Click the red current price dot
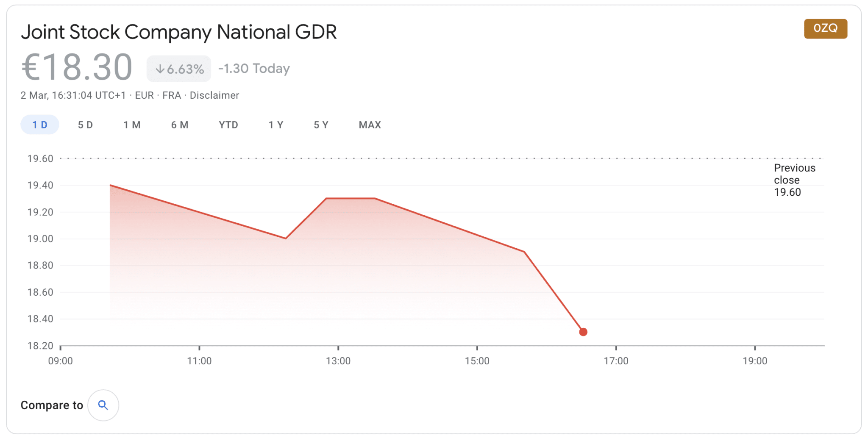The width and height of the screenshot is (868, 441). coord(583,332)
